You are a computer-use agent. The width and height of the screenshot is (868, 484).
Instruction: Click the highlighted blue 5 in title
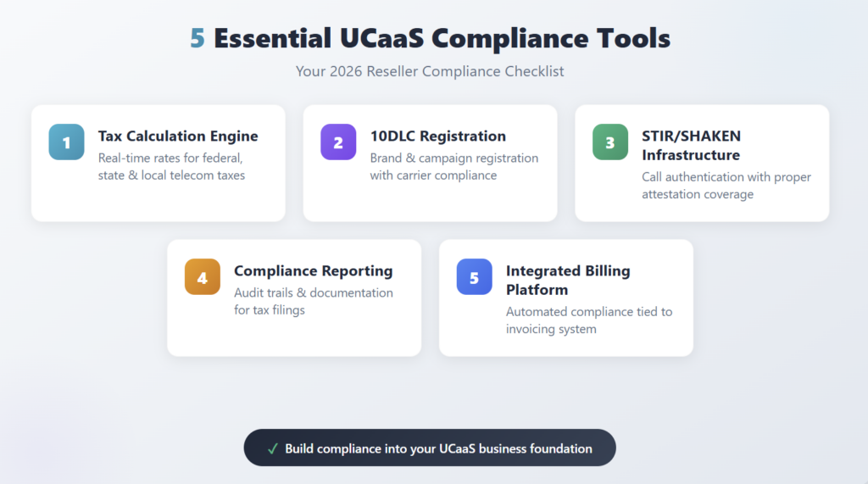[x=198, y=38]
